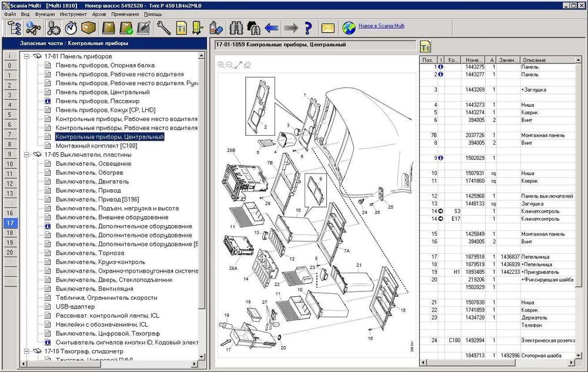Collapse the 17-05 Выключатель, пластины node
588x372 pixels.
(x=26, y=155)
